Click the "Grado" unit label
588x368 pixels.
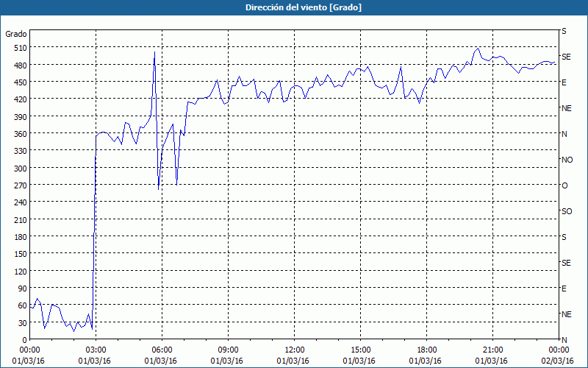pos(16,34)
